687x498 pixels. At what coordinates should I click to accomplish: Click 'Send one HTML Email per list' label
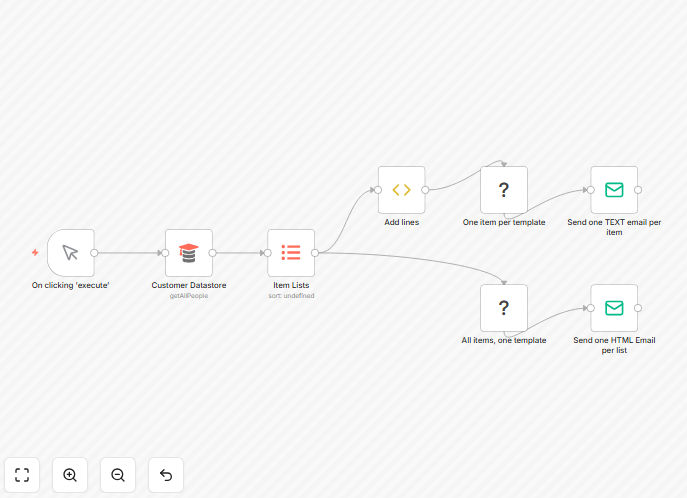[x=614, y=345]
